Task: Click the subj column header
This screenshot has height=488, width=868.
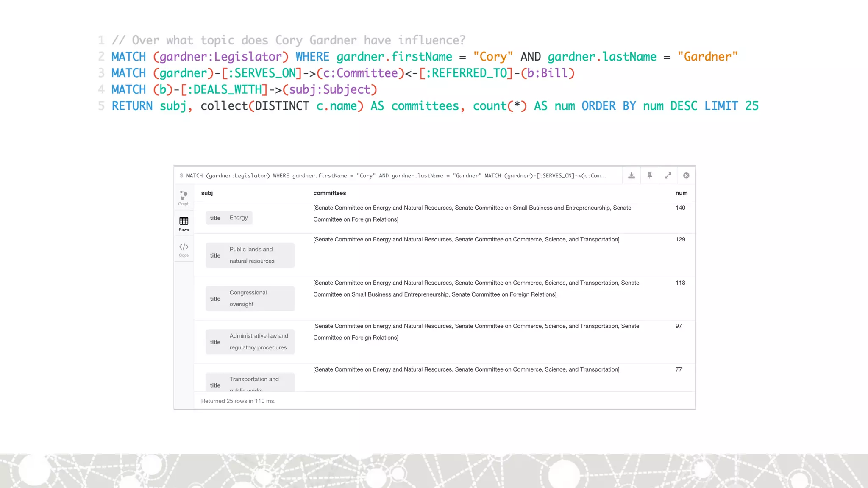Action: 207,193
